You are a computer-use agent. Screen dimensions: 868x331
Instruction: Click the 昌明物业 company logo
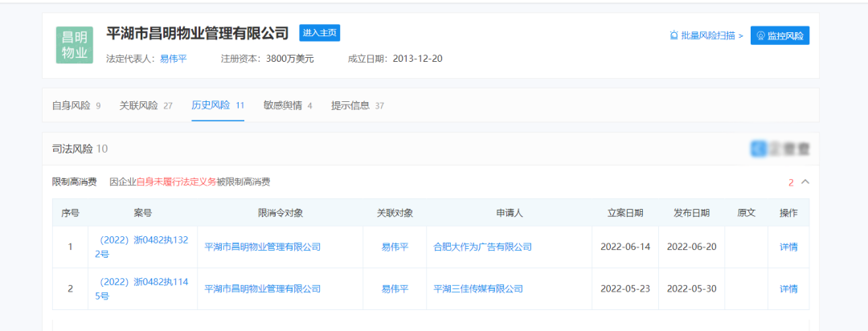74,45
